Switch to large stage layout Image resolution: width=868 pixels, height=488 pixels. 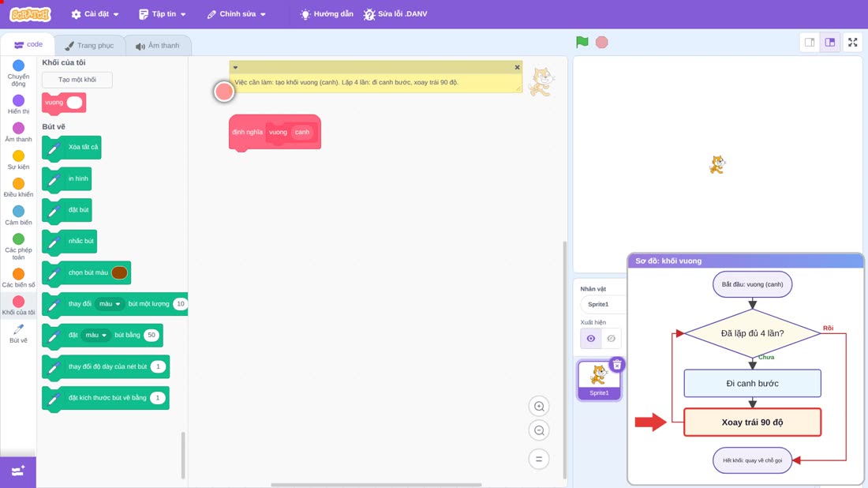(x=830, y=42)
